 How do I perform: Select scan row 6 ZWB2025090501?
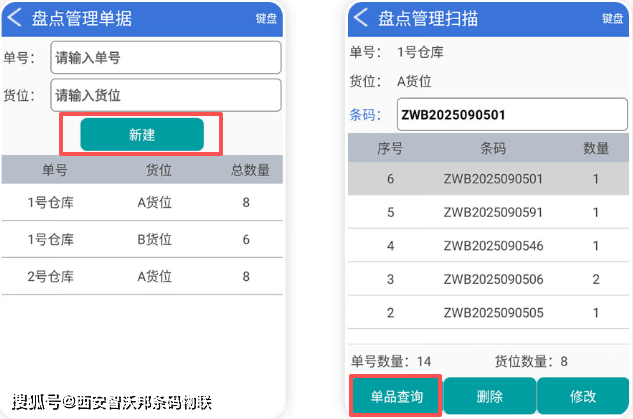click(x=488, y=179)
